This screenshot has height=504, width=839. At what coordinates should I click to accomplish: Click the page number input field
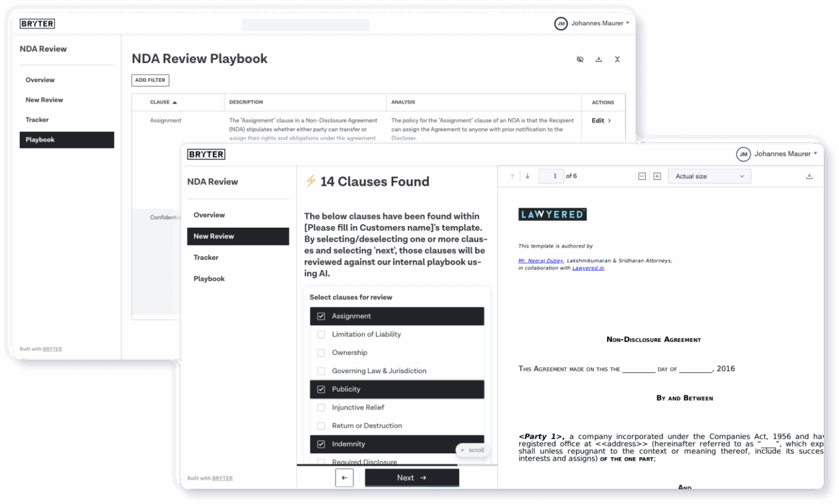click(x=551, y=176)
